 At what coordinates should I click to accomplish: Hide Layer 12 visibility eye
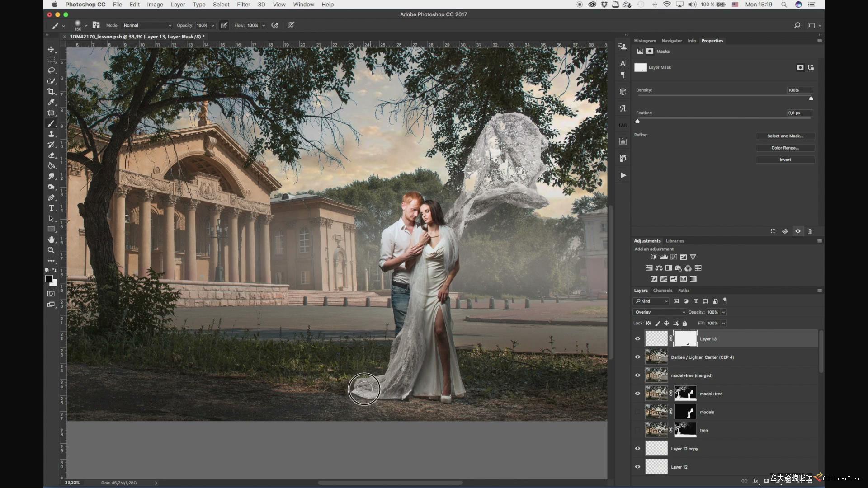click(x=637, y=467)
